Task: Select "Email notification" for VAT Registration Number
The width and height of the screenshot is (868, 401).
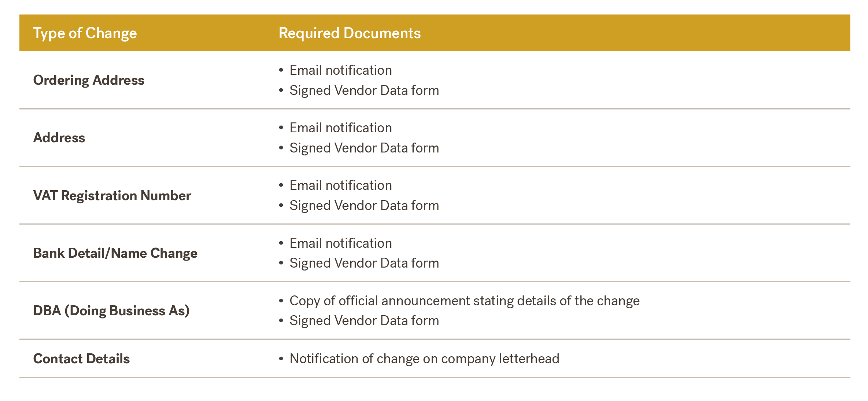Action: (x=340, y=185)
